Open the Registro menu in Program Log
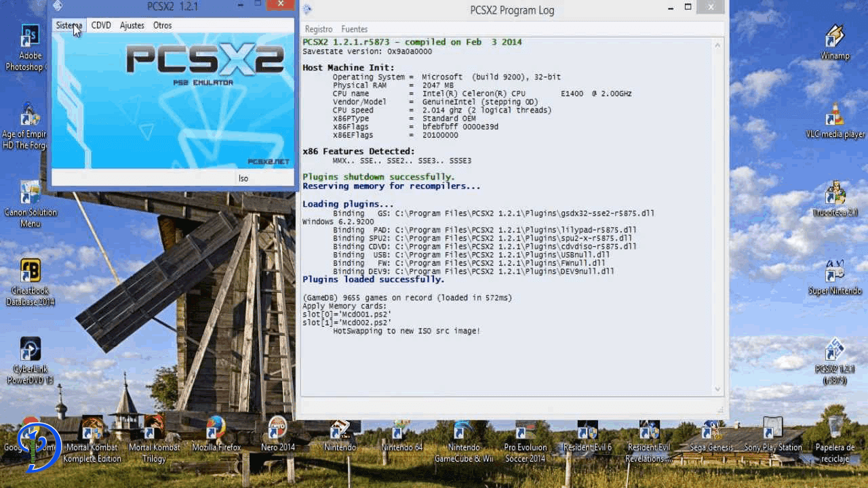868x488 pixels. tap(319, 29)
